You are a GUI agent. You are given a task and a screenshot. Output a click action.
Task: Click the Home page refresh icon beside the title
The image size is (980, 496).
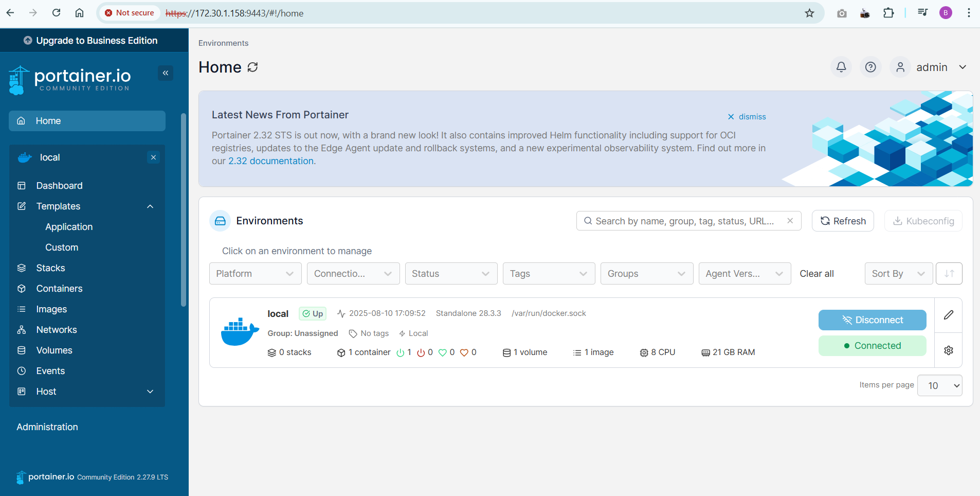252,67
